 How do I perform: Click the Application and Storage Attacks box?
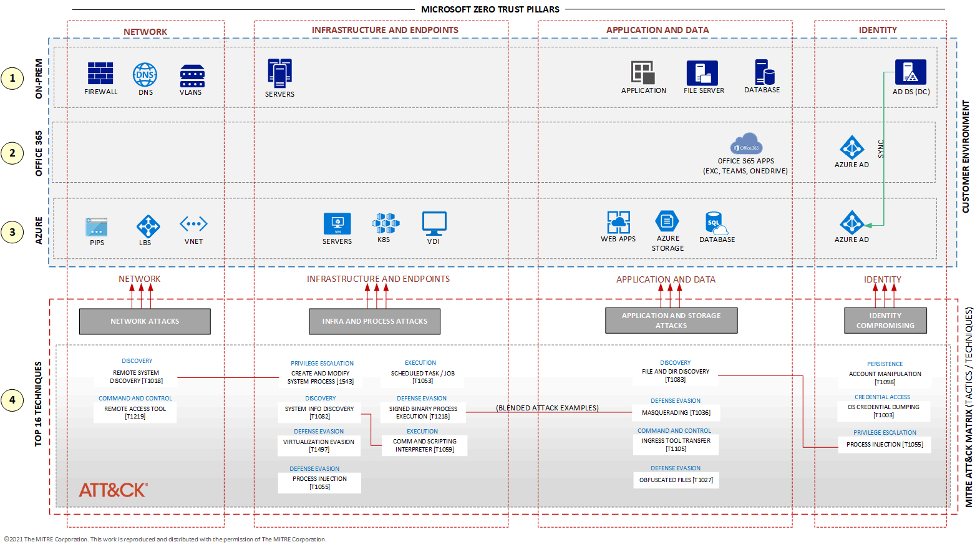pyautogui.click(x=671, y=321)
